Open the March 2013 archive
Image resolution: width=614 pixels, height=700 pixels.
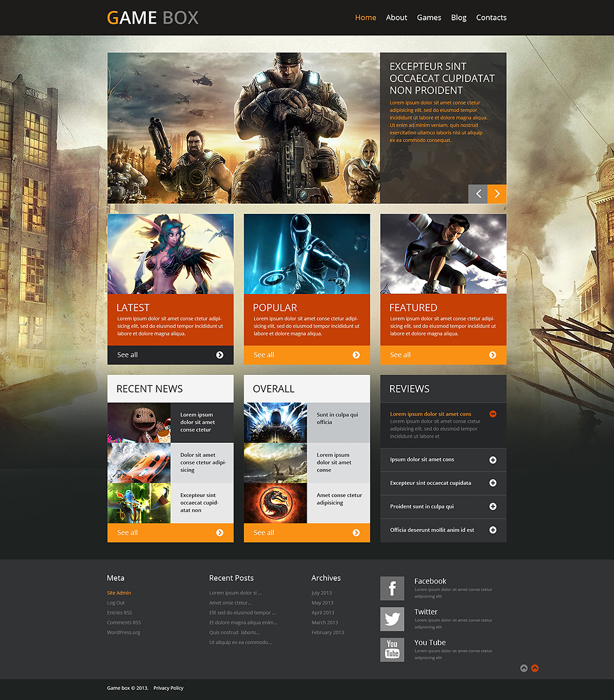click(325, 622)
